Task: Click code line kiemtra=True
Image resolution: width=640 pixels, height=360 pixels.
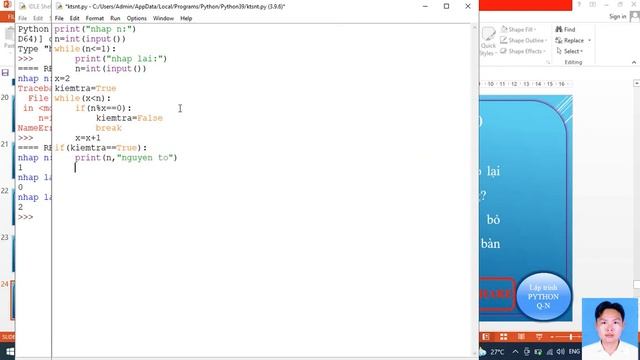Action: [85, 88]
